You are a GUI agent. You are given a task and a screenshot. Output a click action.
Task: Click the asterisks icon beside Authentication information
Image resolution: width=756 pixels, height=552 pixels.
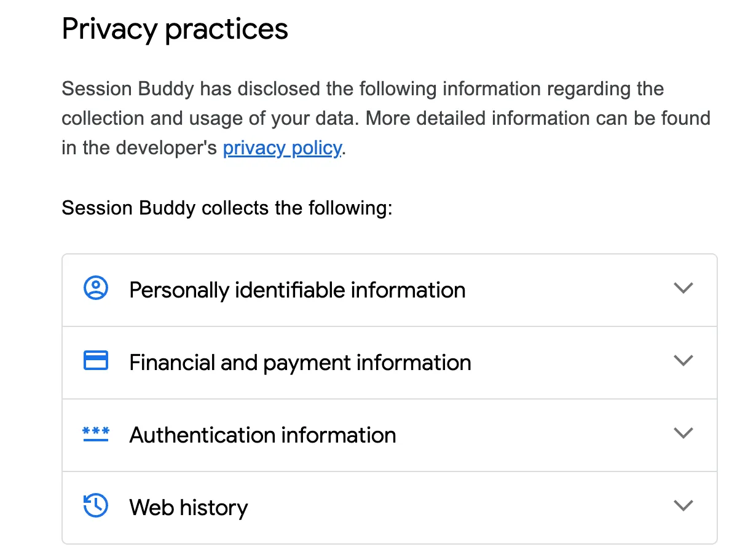coord(95,435)
